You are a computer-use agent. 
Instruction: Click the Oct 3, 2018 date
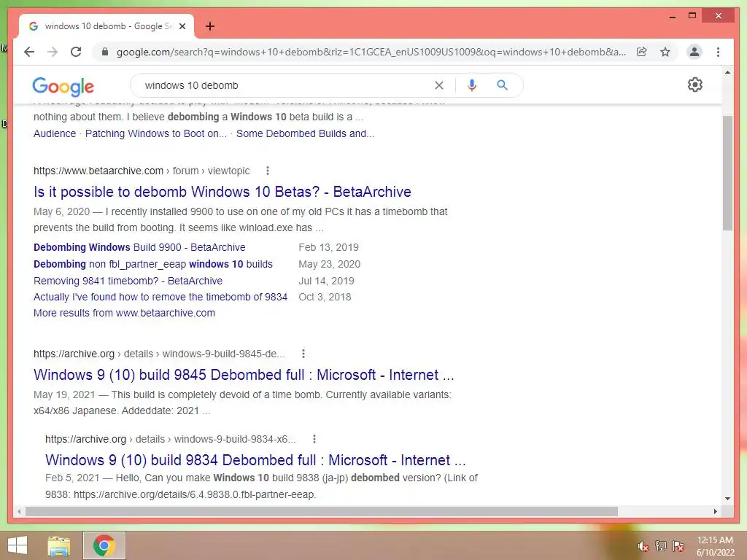[325, 297]
